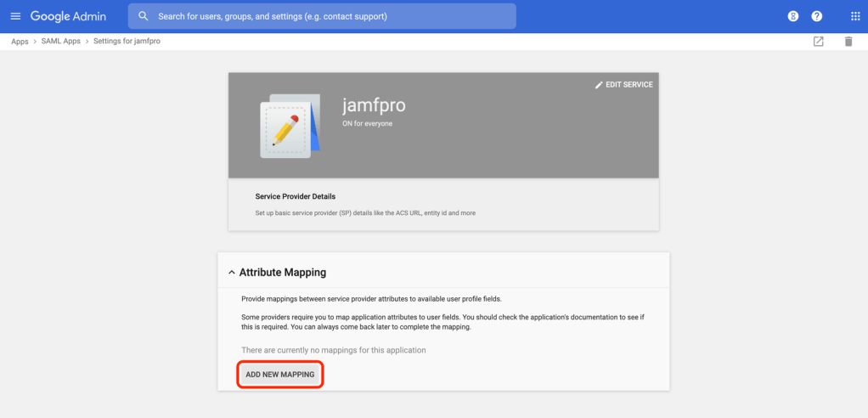Open the Google apps grid launcher
868x418 pixels.
[x=854, y=16]
